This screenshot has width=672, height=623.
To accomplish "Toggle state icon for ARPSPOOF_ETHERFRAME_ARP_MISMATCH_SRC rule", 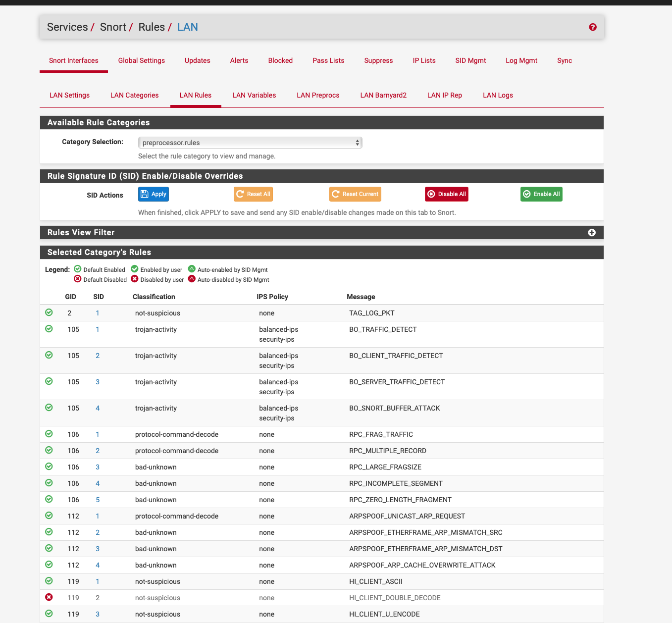I will point(49,532).
